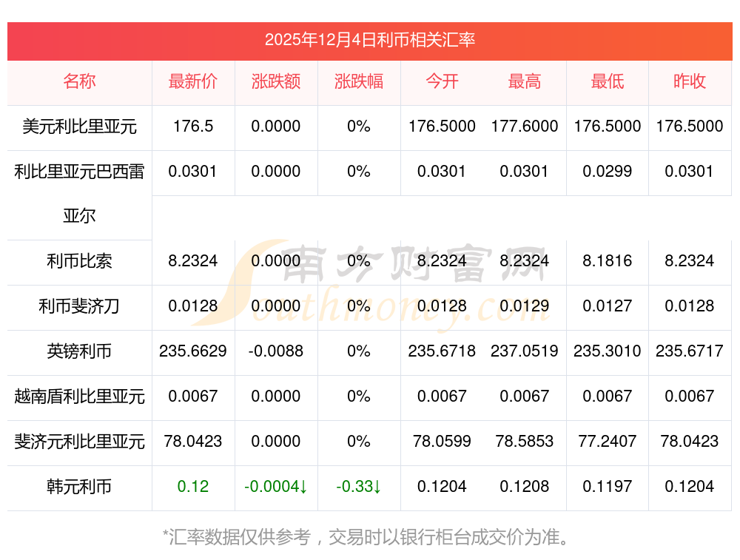Select the 涨跌额 column header
Viewport: 740px width, 560px height.
point(276,81)
